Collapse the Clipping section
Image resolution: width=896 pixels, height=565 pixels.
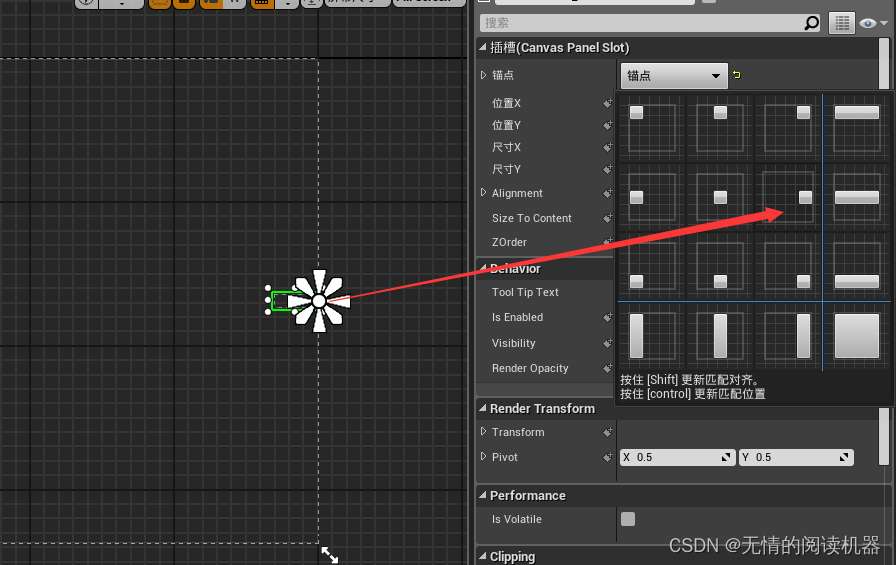pos(483,556)
